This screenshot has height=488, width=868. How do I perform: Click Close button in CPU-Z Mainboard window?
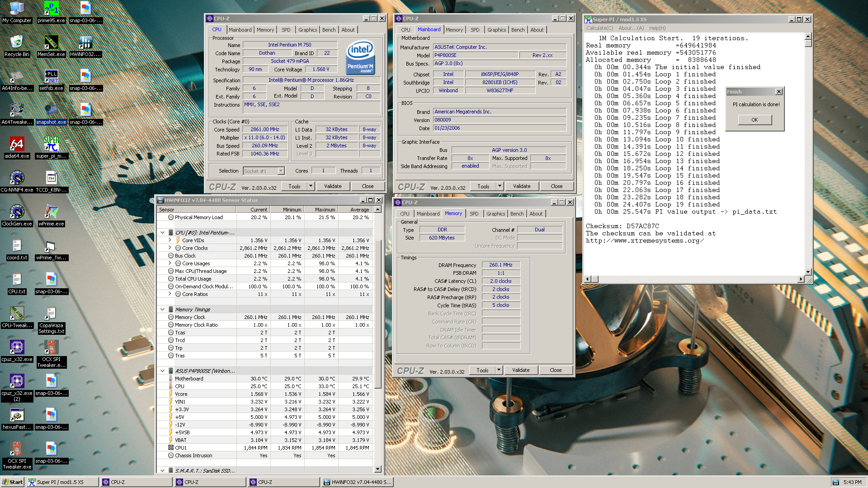click(557, 186)
